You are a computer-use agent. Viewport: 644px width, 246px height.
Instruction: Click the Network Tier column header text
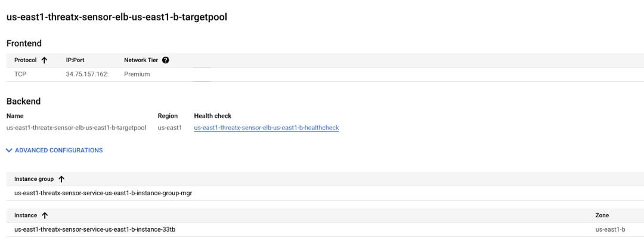(x=141, y=60)
